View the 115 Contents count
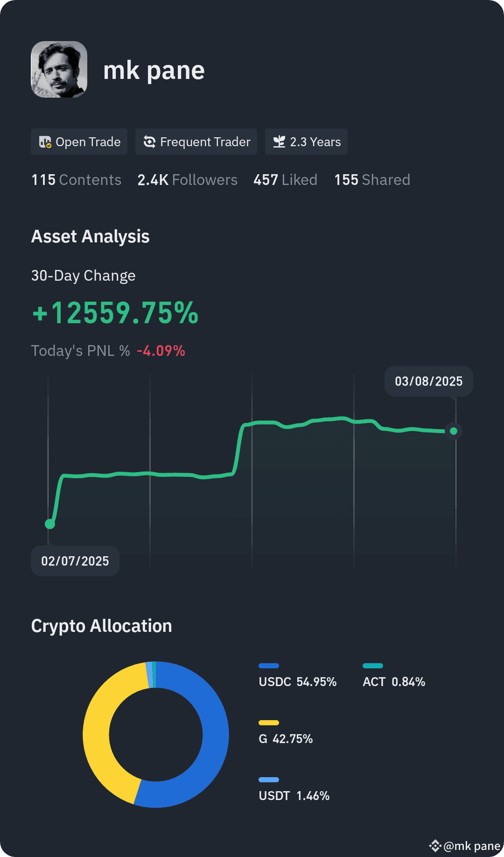The height and width of the screenshot is (857, 504). (x=76, y=180)
